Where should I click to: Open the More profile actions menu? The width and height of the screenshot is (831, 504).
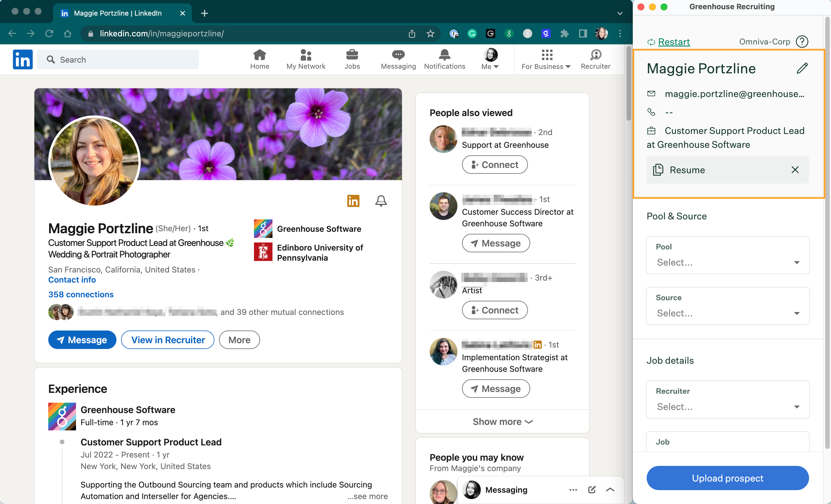(x=239, y=339)
